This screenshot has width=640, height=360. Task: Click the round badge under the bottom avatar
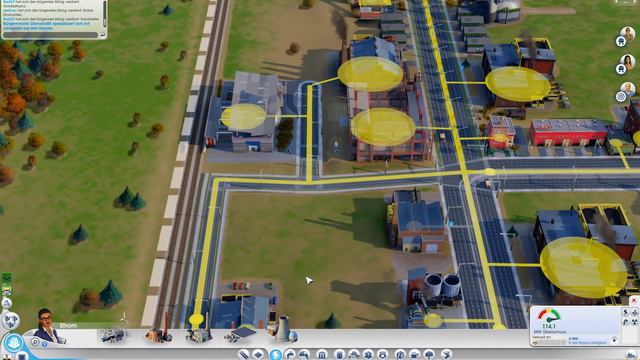(621, 97)
